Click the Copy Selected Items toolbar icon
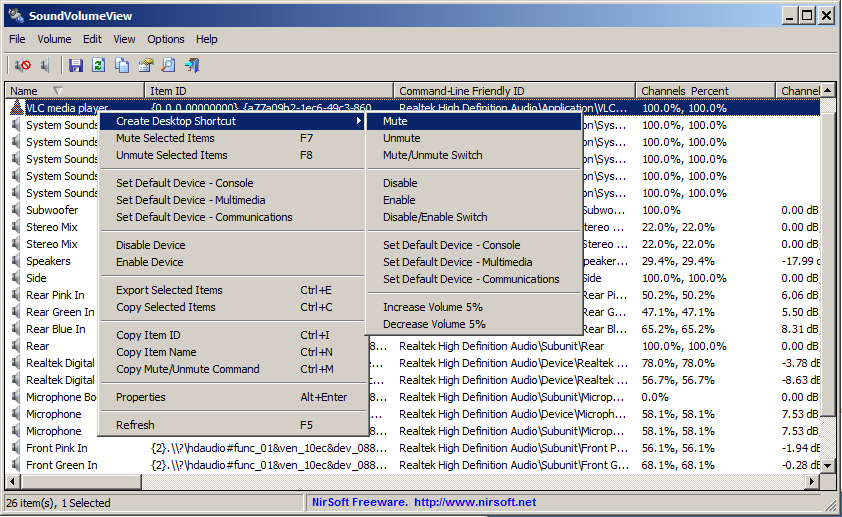Screen dimensions: 842x517 click(x=122, y=65)
